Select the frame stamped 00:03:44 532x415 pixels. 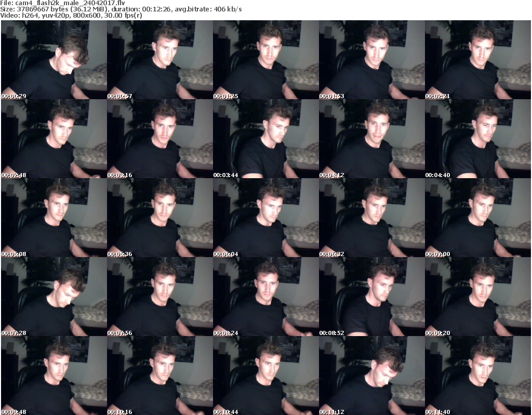(x=265, y=139)
